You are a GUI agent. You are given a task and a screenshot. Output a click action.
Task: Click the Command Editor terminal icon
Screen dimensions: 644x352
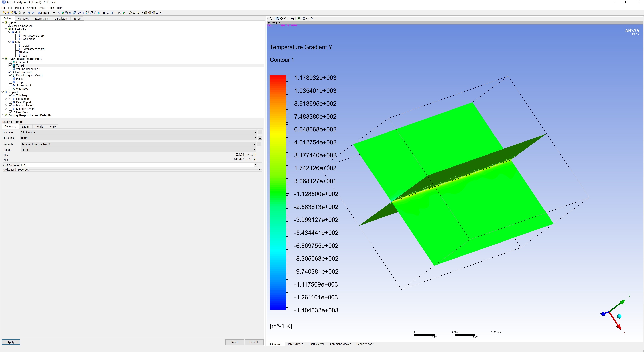coord(161,13)
